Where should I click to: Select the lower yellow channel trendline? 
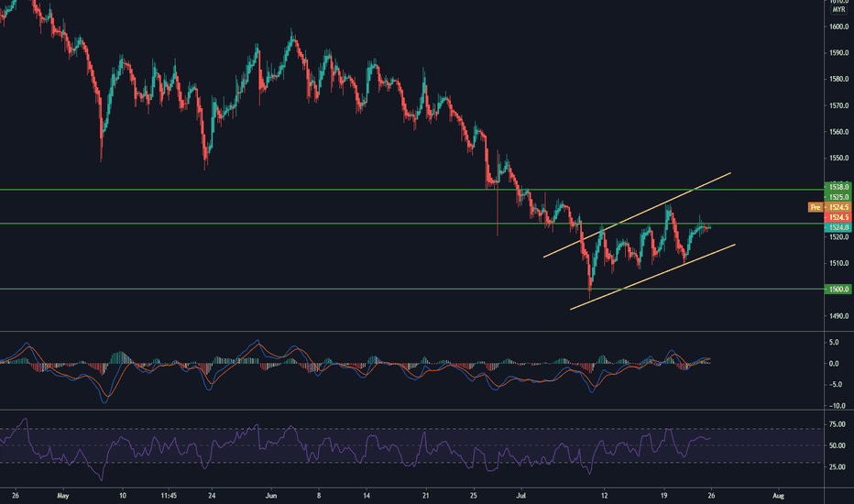pyautogui.click(x=652, y=277)
